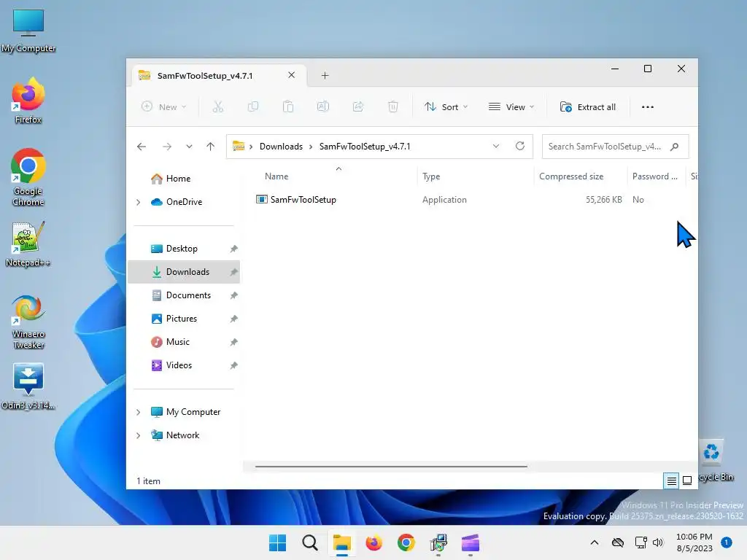The width and height of the screenshot is (747, 560).
Task: Click the cloud sync tray icon
Action: (618, 542)
